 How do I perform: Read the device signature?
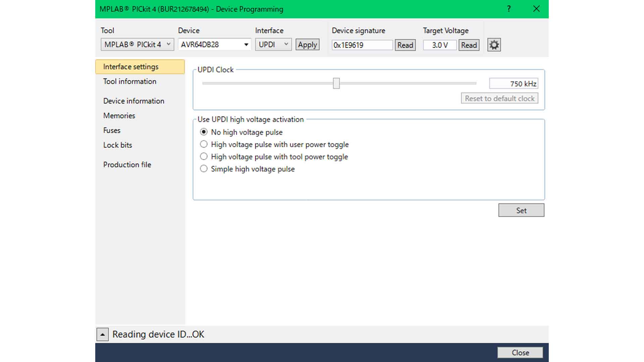point(405,45)
